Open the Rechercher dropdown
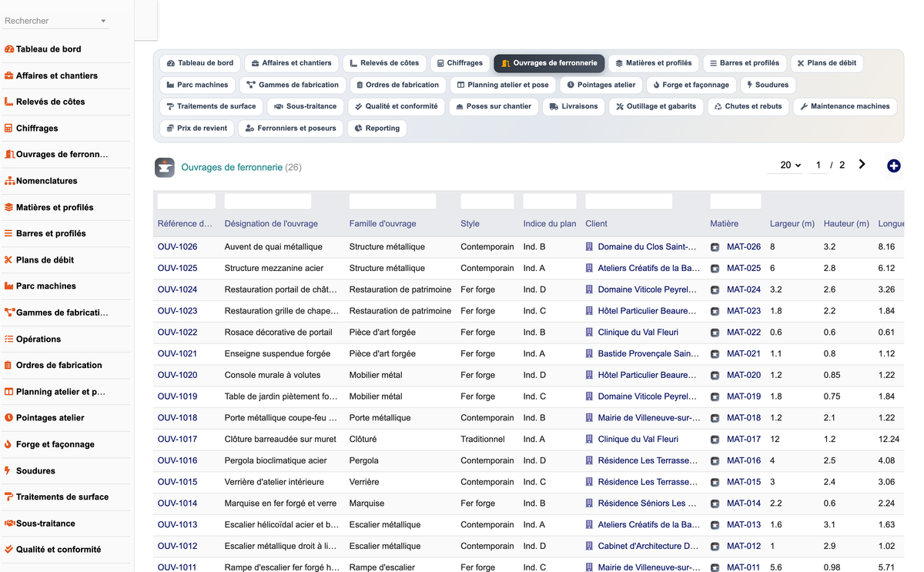The image size is (924, 572). pos(55,21)
